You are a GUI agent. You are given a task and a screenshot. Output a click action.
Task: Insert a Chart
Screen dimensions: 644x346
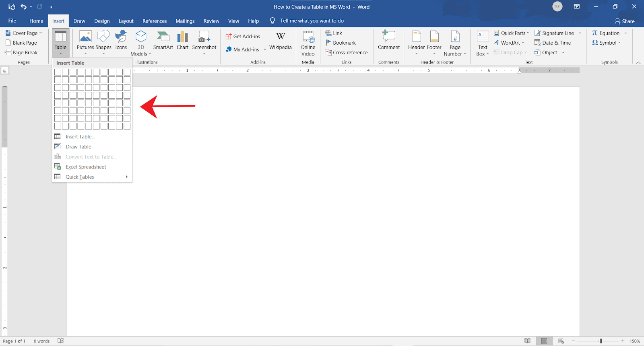(x=182, y=40)
